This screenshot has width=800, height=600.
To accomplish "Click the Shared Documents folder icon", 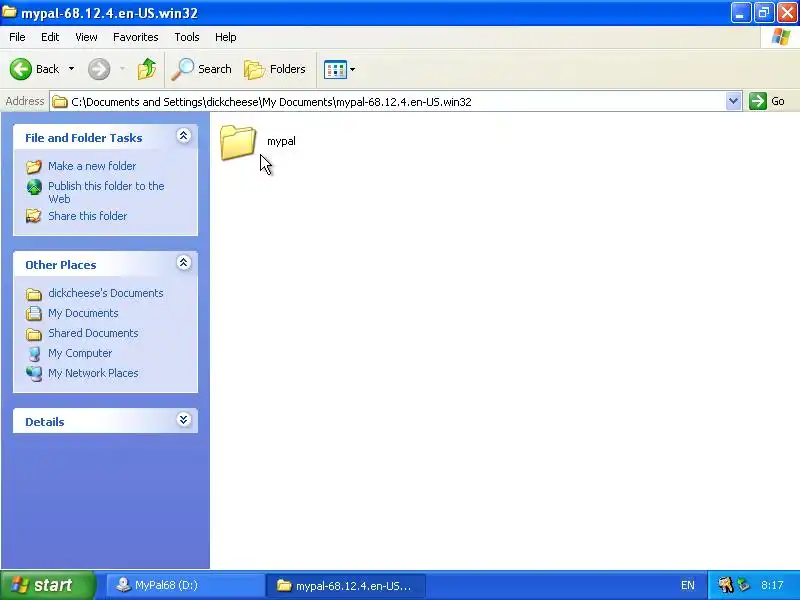I will coord(34,334).
